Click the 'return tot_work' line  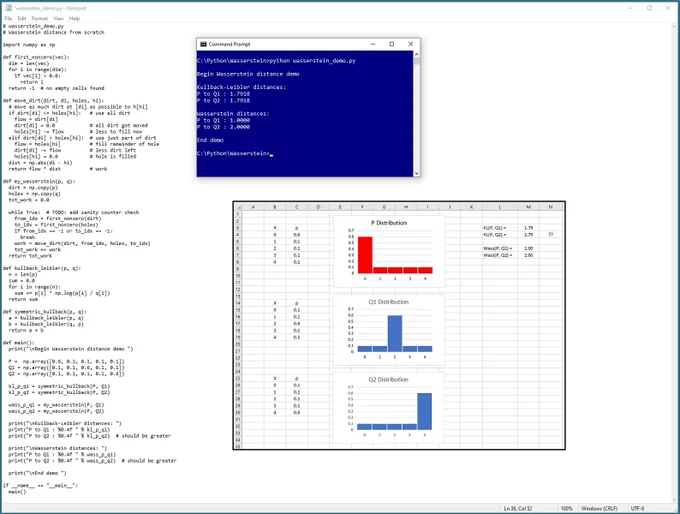click(x=30, y=255)
